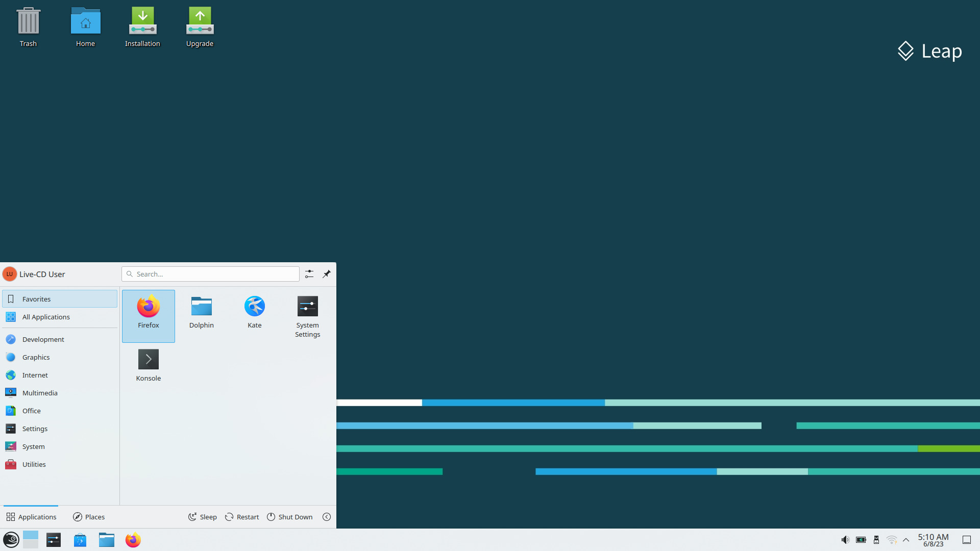Open System Settings from taskbar
The height and width of the screenshot is (551, 980).
coord(54,540)
